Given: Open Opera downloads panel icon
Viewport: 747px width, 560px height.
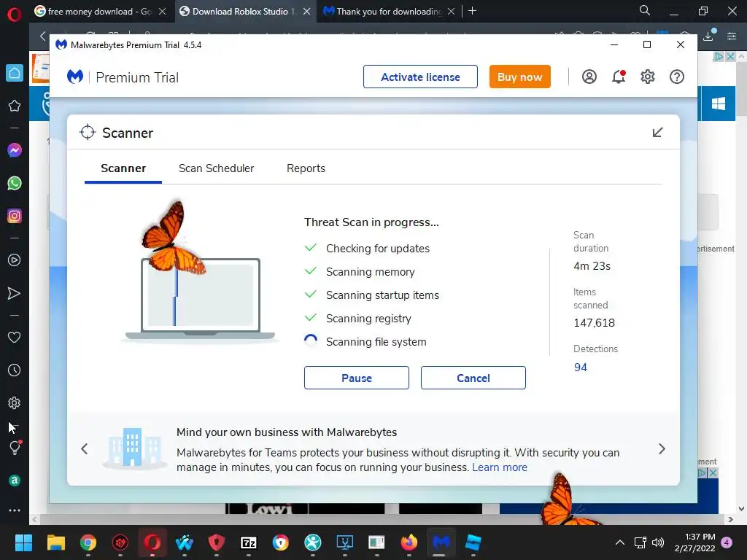Looking at the screenshot, I should (x=708, y=35).
